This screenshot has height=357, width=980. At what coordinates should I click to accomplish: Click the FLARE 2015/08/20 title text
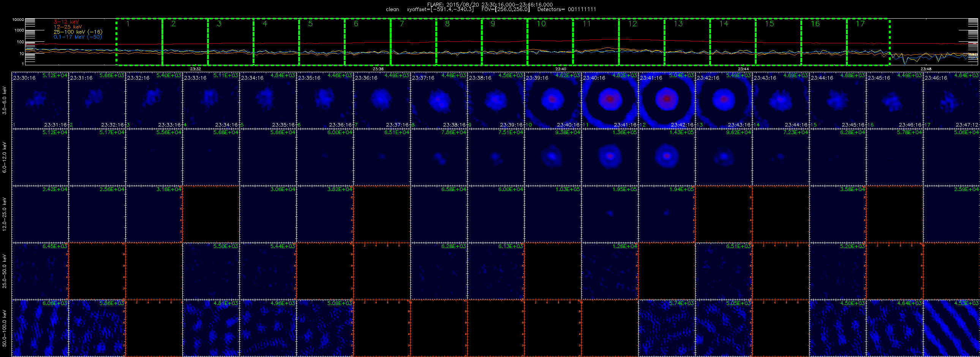click(x=490, y=5)
